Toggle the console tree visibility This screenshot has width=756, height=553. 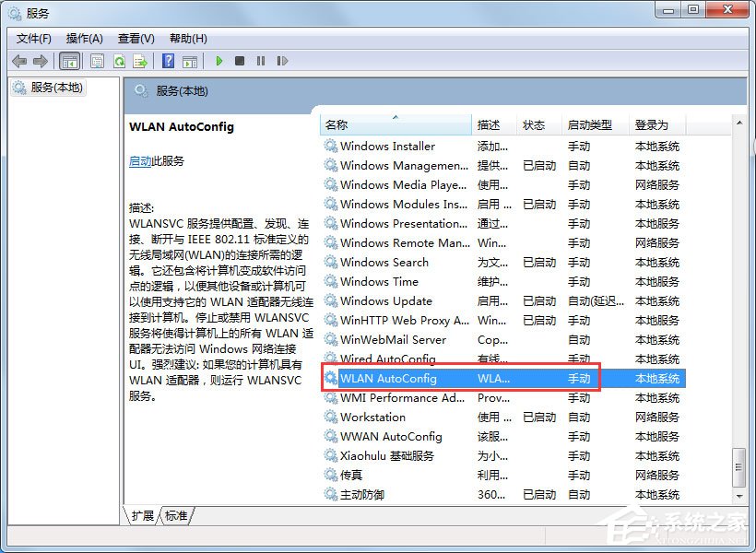[x=70, y=61]
